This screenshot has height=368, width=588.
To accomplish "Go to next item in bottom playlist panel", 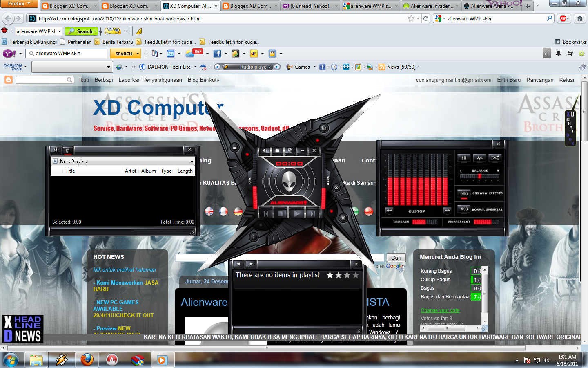I will [x=251, y=264].
